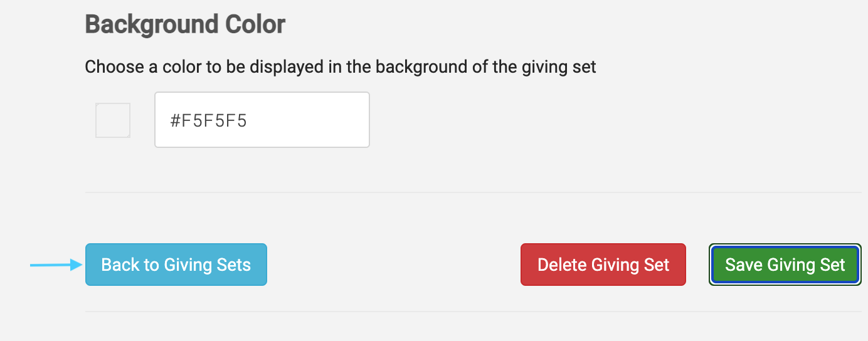This screenshot has width=868, height=341.
Task: Return to the Giving Sets list
Action: click(x=176, y=265)
